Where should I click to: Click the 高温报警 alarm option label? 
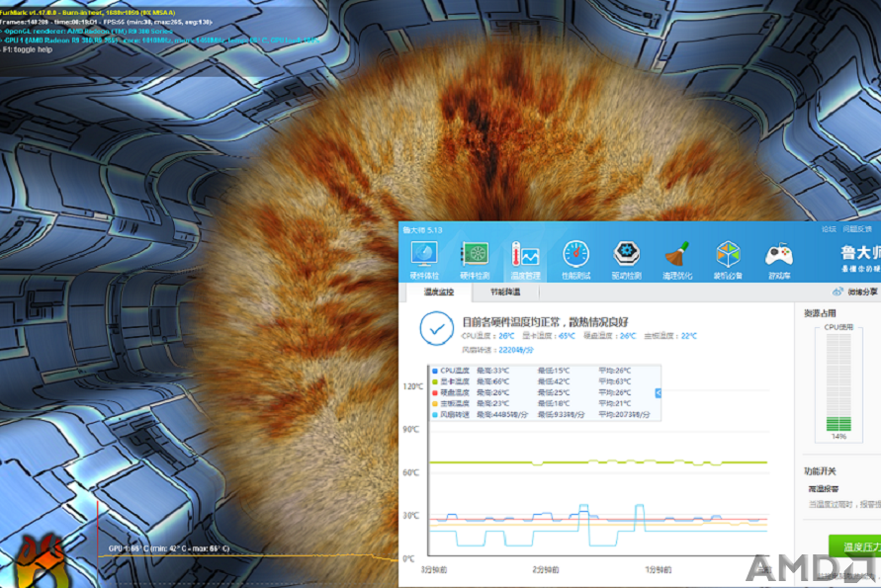pyautogui.click(x=823, y=488)
